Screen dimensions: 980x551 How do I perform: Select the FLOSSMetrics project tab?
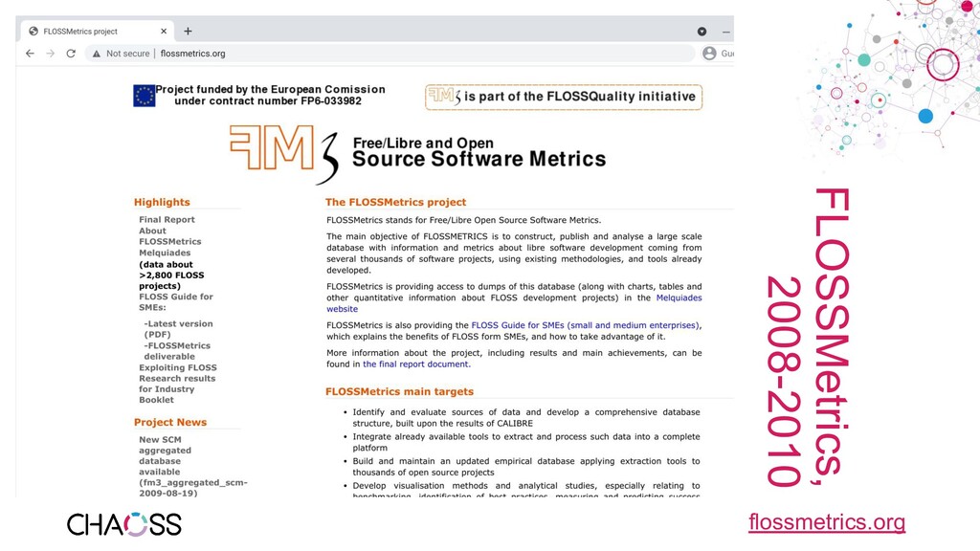tap(98, 32)
